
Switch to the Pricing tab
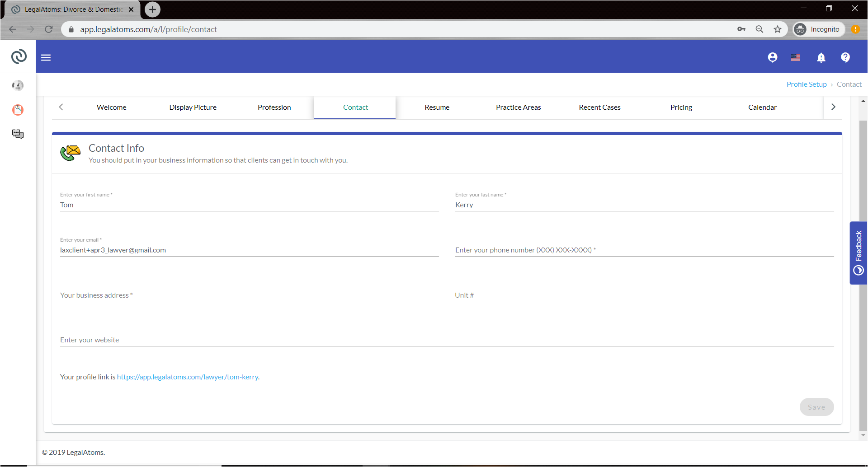pos(681,107)
